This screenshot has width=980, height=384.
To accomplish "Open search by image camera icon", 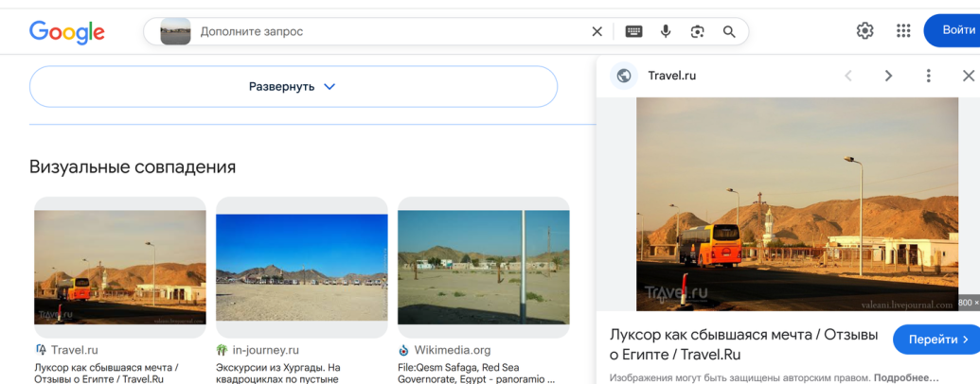I will click(698, 32).
